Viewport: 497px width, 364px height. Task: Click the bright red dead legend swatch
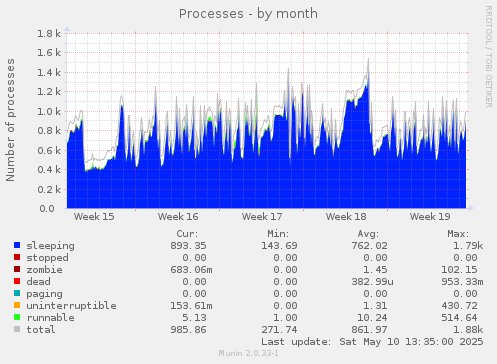17,281
